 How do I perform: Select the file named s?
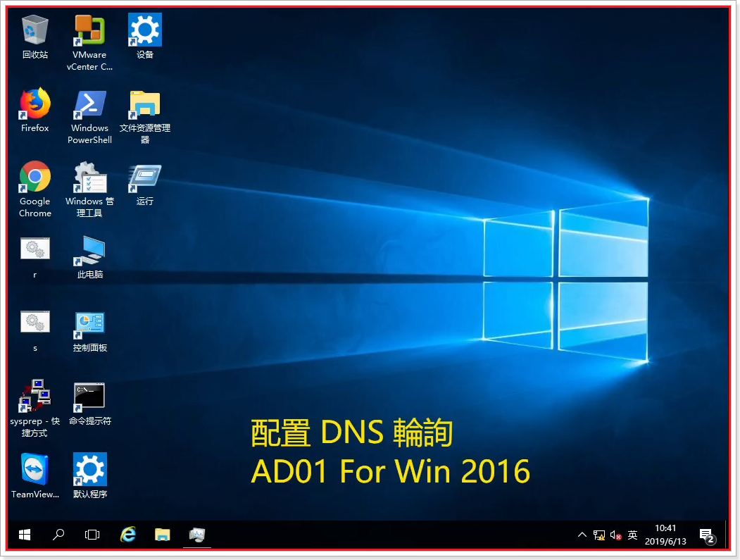[35, 330]
